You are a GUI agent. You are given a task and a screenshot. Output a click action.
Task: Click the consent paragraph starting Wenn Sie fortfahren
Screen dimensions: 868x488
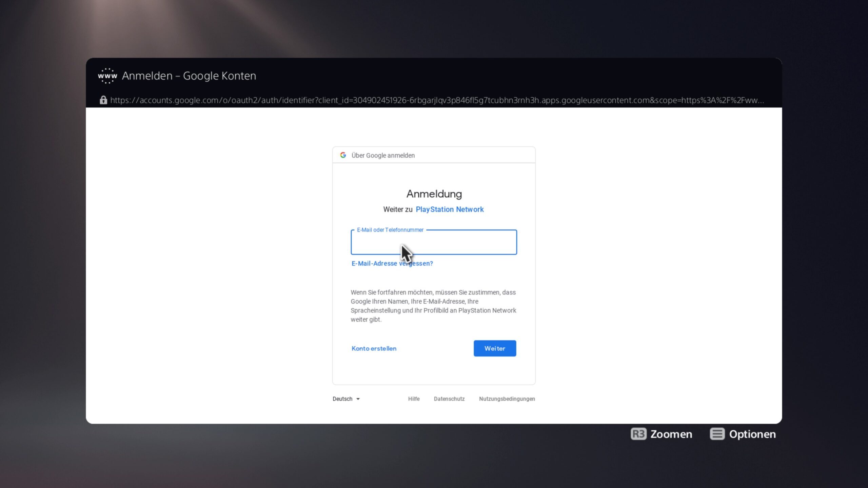coord(434,306)
